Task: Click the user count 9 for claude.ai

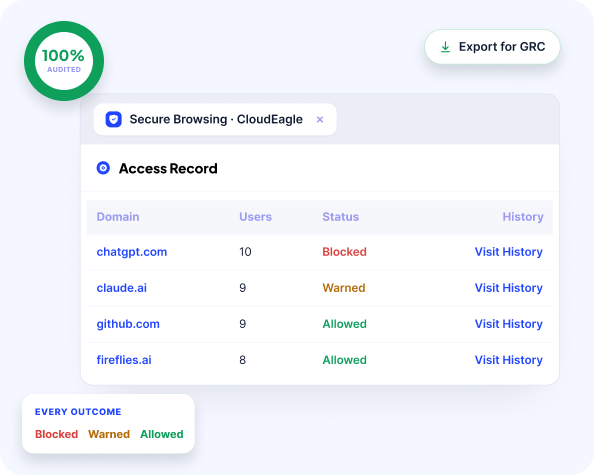Action: pos(242,288)
